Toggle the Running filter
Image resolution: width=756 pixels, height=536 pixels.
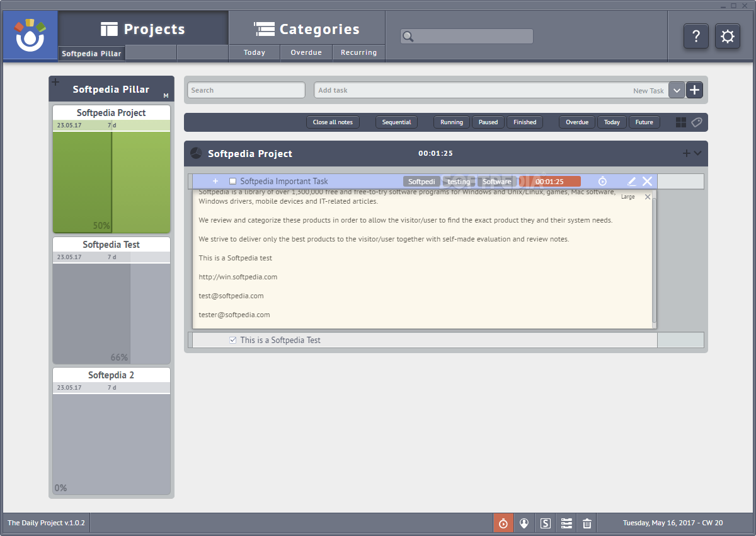(452, 122)
